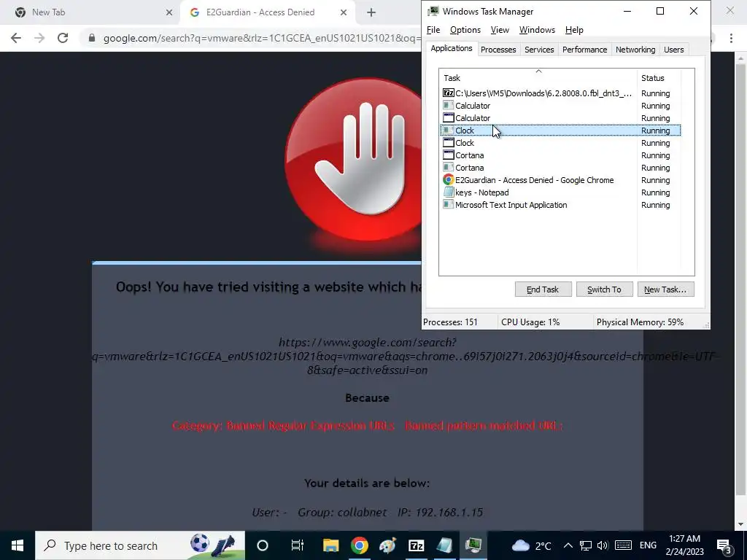Show hidden system tray icons
The height and width of the screenshot is (560, 747).
pyautogui.click(x=568, y=545)
